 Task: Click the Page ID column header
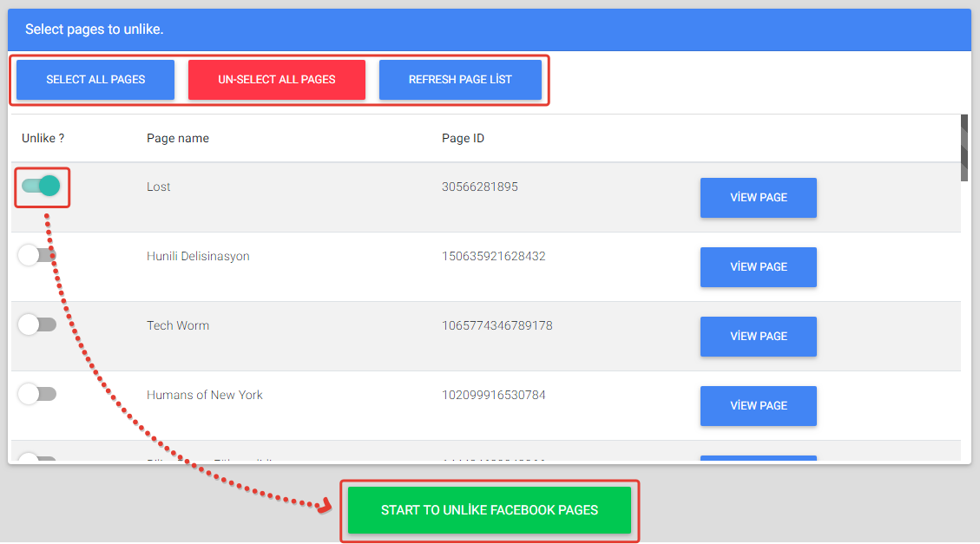pos(463,139)
